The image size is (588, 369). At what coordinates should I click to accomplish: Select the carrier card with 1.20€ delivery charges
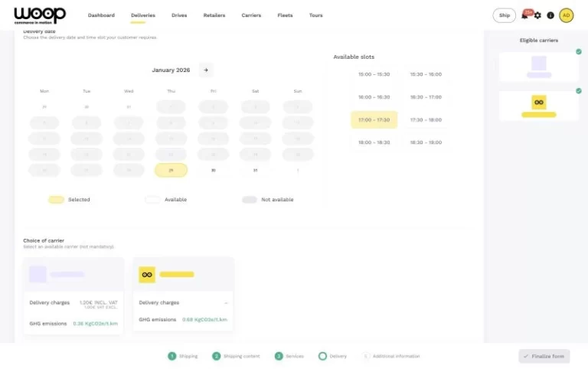point(73,295)
